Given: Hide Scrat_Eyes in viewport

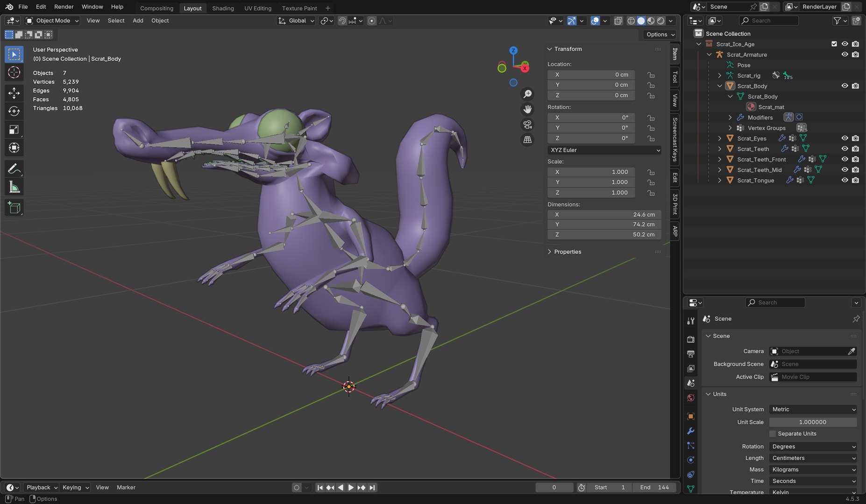Looking at the screenshot, I should 845,138.
